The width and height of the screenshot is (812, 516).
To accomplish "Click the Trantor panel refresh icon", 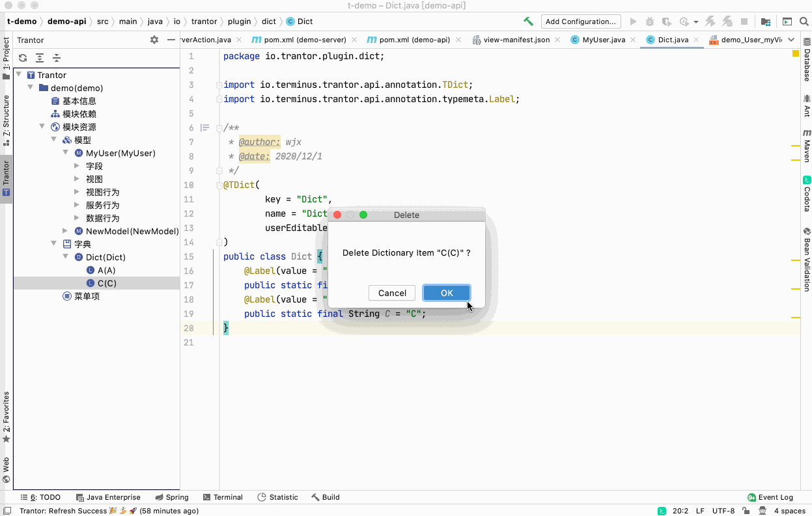I will [23, 58].
